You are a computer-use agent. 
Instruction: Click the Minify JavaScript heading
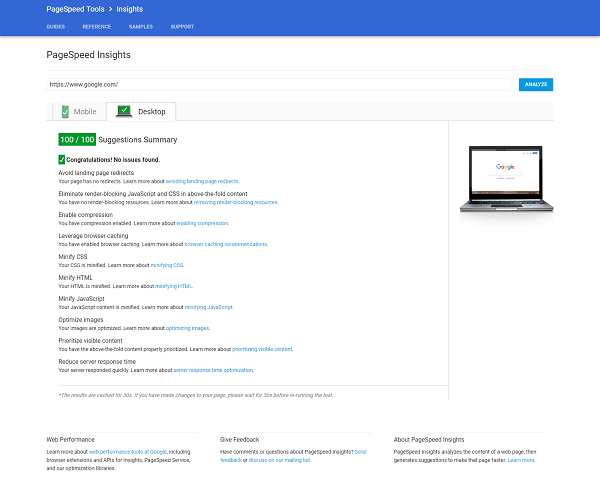(82, 299)
